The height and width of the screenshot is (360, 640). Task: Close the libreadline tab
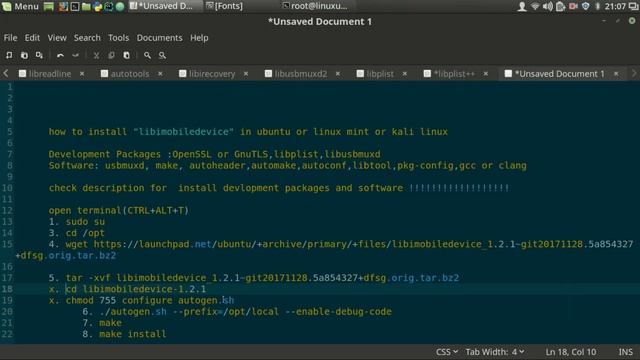pos(82,74)
